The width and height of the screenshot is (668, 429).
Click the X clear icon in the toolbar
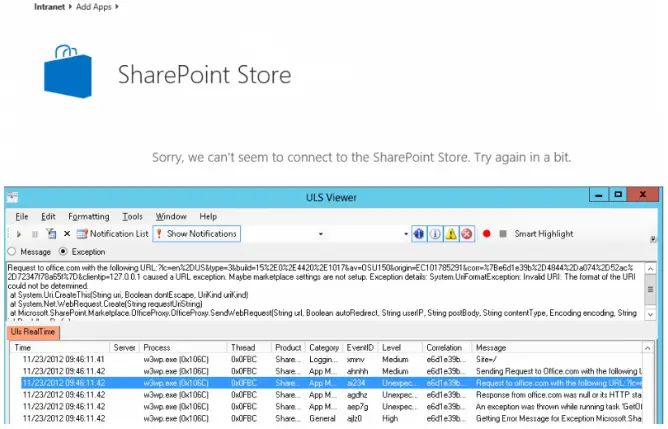coord(67,233)
